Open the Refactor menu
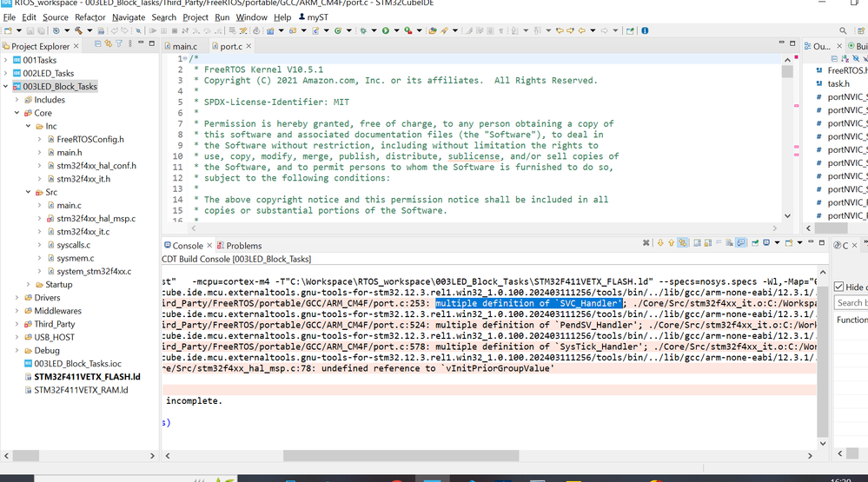The height and width of the screenshot is (482, 868). (x=89, y=17)
